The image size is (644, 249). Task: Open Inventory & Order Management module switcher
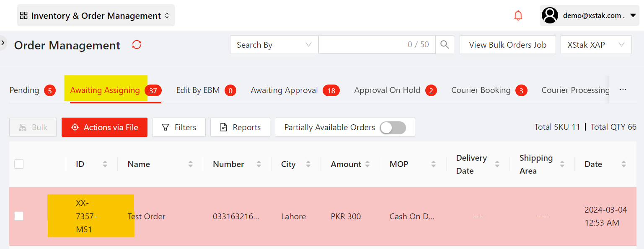pos(96,16)
